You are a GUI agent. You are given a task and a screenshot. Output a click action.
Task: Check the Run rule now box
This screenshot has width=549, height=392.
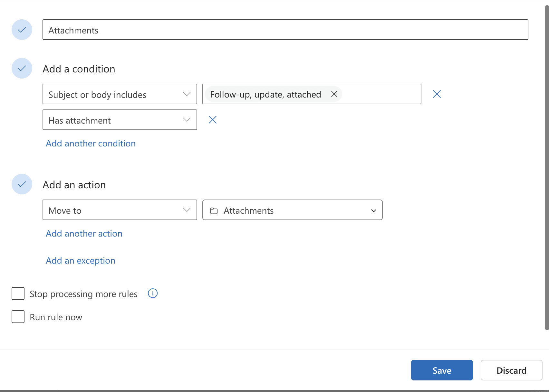[x=18, y=317]
